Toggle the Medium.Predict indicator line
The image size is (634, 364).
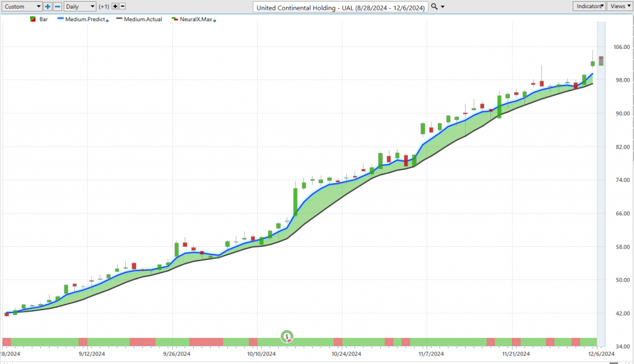[82, 19]
